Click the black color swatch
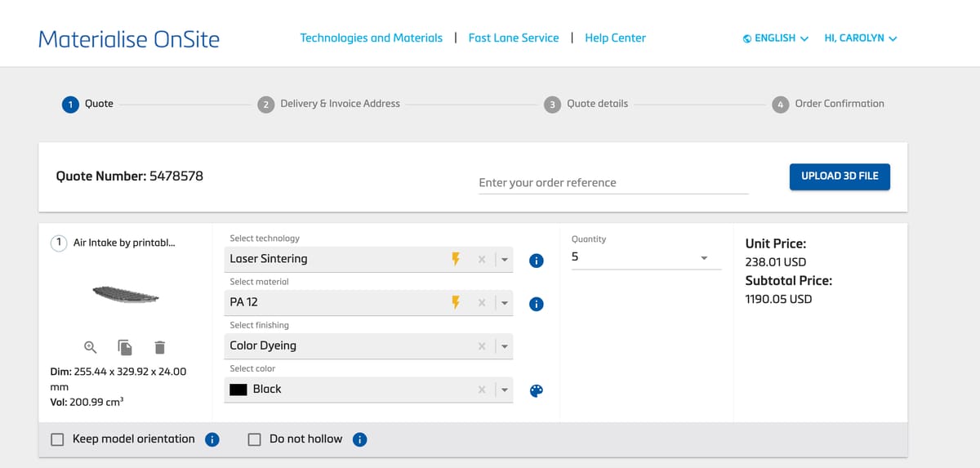This screenshot has height=468, width=980. tap(238, 390)
